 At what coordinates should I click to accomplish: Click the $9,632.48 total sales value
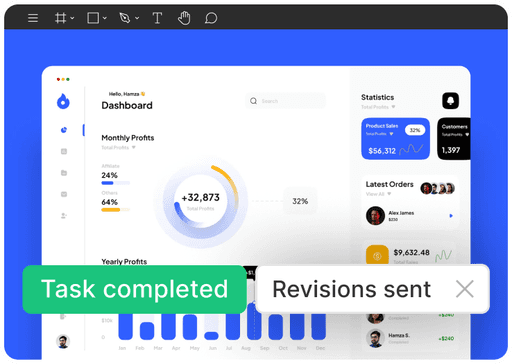click(x=411, y=252)
